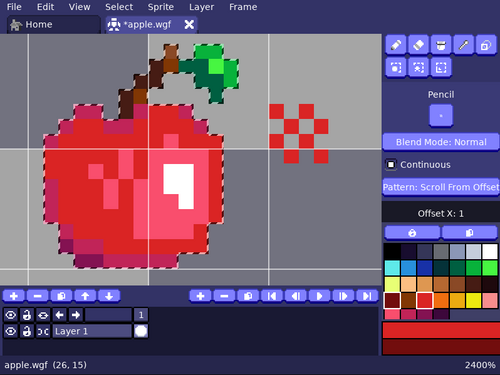The width and height of the screenshot is (500, 375).
Task: Select the Pencil tool icon
Action: [x=396, y=45]
